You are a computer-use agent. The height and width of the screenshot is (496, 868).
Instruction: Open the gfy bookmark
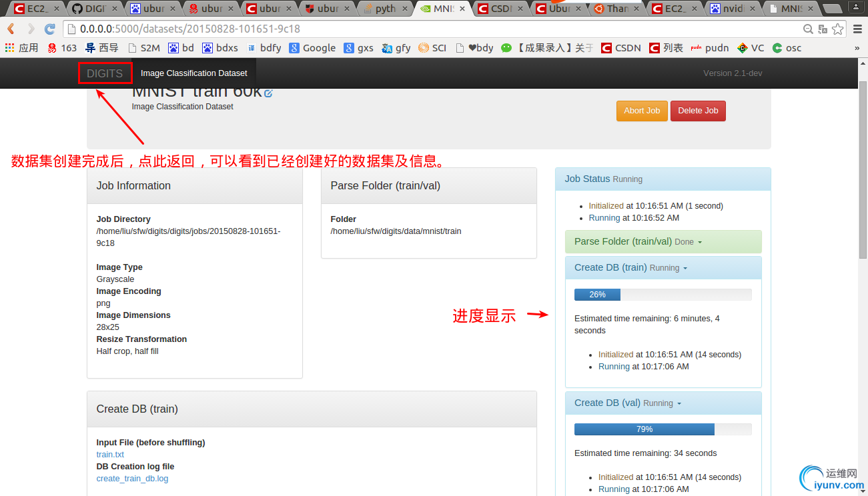click(396, 48)
